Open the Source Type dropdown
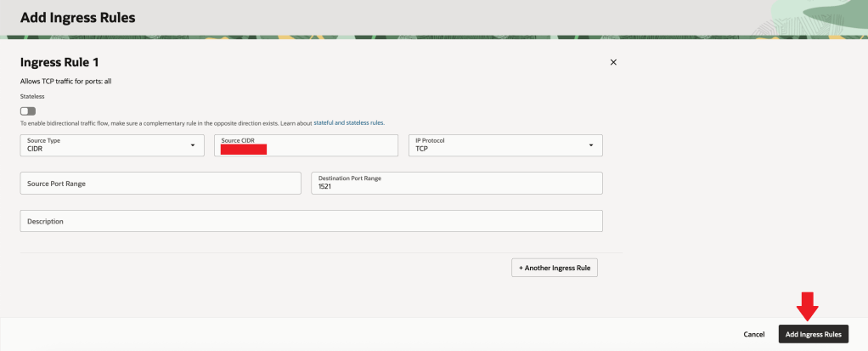This screenshot has width=868, height=351. click(x=111, y=145)
